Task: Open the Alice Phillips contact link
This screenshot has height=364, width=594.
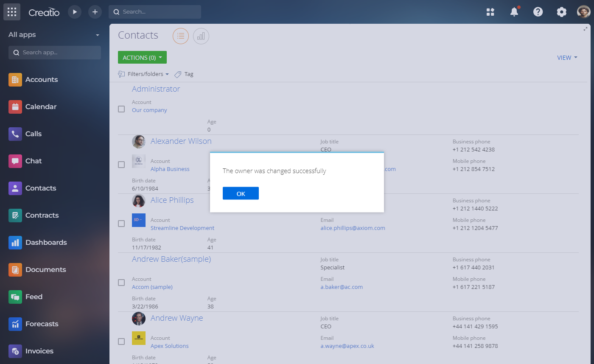Action: 172,200
